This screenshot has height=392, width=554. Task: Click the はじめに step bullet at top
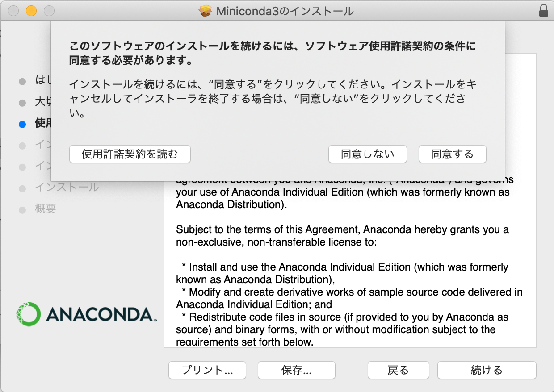[22, 82]
